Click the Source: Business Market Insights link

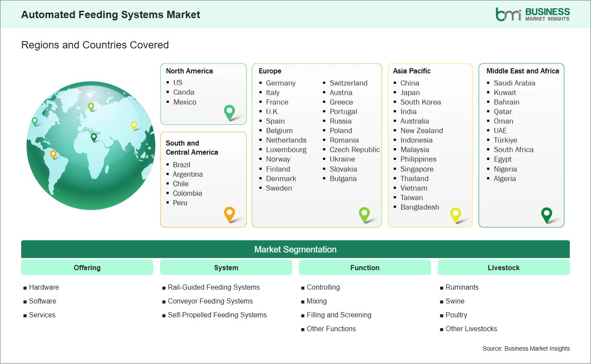(526, 348)
